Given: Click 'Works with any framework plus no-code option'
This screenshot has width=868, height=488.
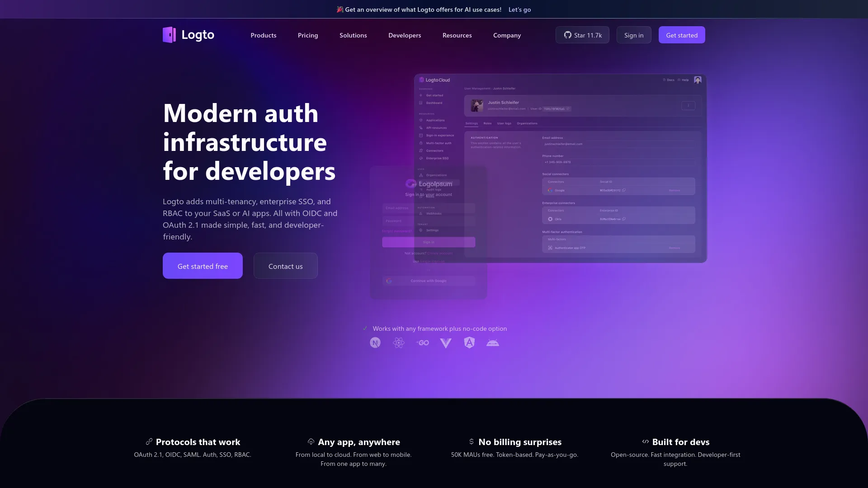Looking at the screenshot, I should tap(439, 328).
